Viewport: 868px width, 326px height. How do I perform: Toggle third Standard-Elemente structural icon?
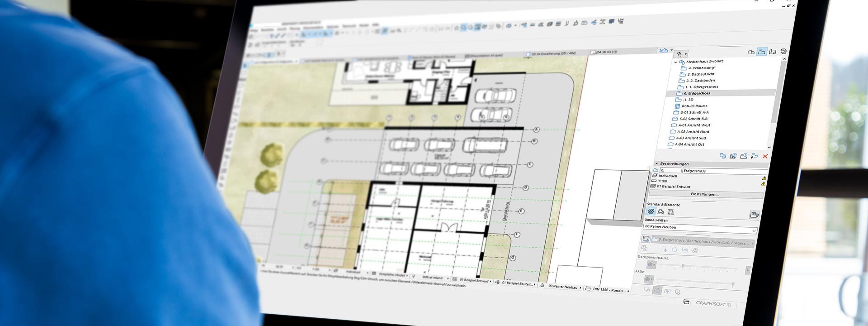[x=671, y=211]
